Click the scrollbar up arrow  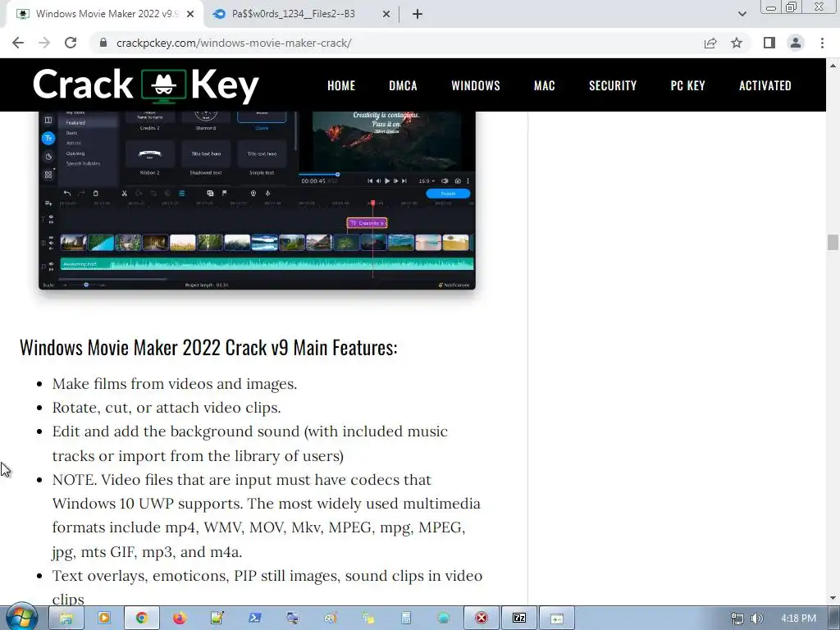(x=833, y=66)
